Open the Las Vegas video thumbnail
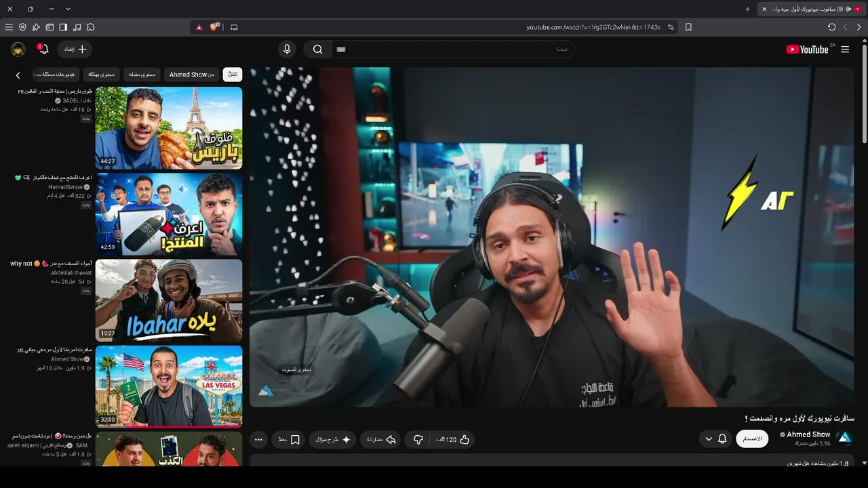Screen dimensions: 868x488 [x=169, y=387]
